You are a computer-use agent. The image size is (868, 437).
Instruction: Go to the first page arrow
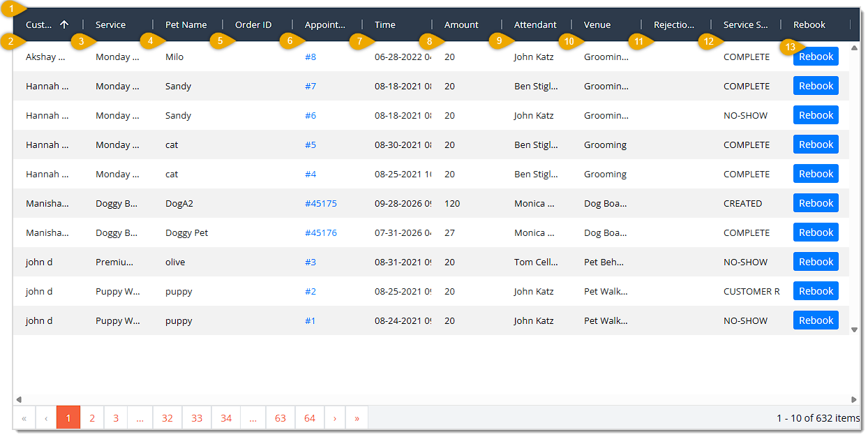24,418
